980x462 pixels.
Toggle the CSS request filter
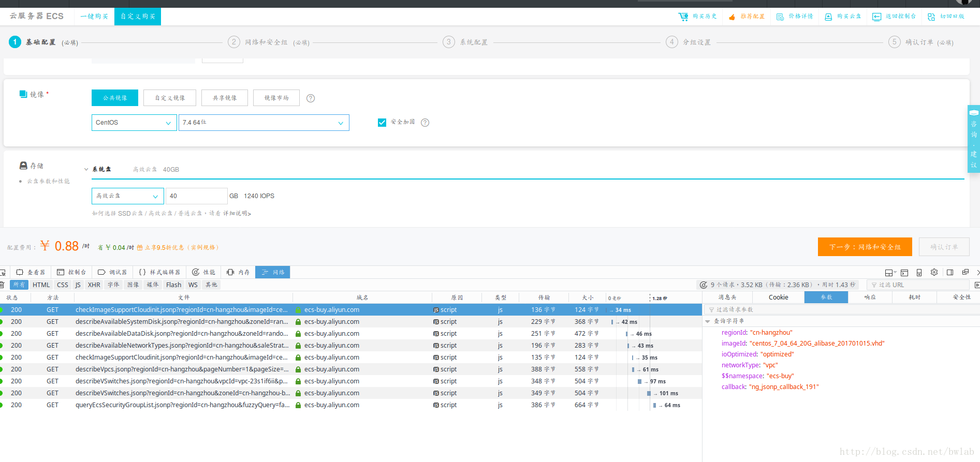point(63,285)
